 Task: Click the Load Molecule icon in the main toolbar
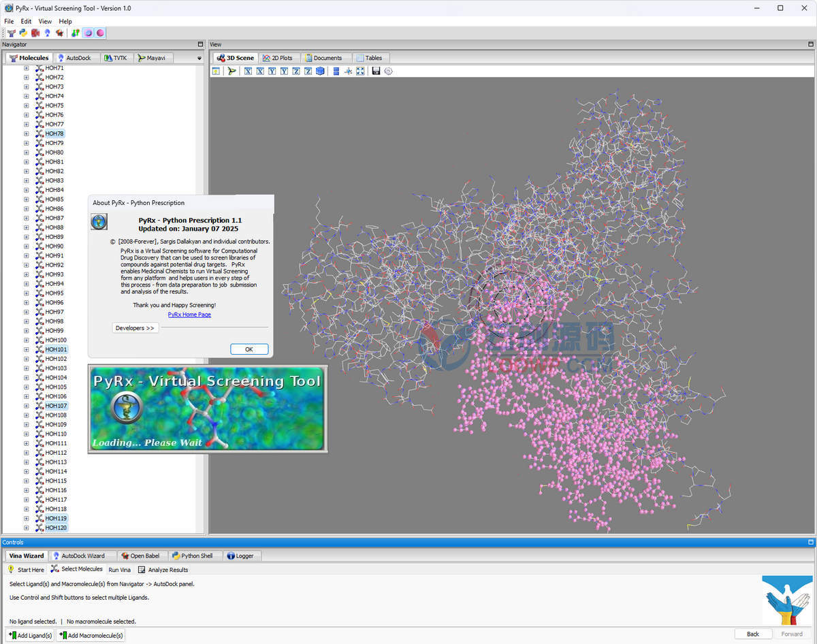click(x=11, y=33)
